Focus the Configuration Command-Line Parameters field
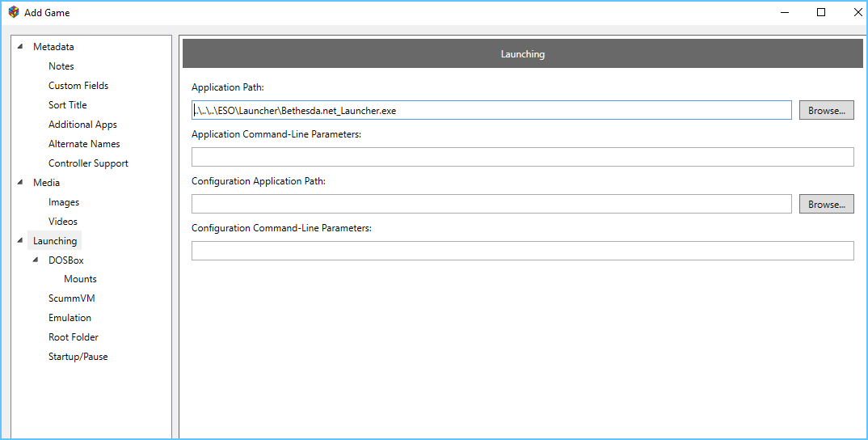 (x=523, y=251)
